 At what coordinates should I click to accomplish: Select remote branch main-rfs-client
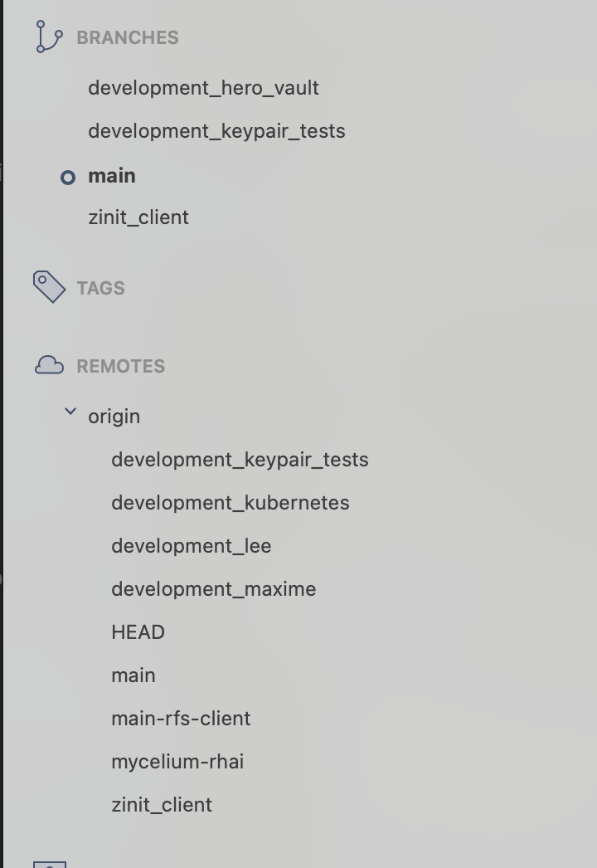click(x=181, y=719)
